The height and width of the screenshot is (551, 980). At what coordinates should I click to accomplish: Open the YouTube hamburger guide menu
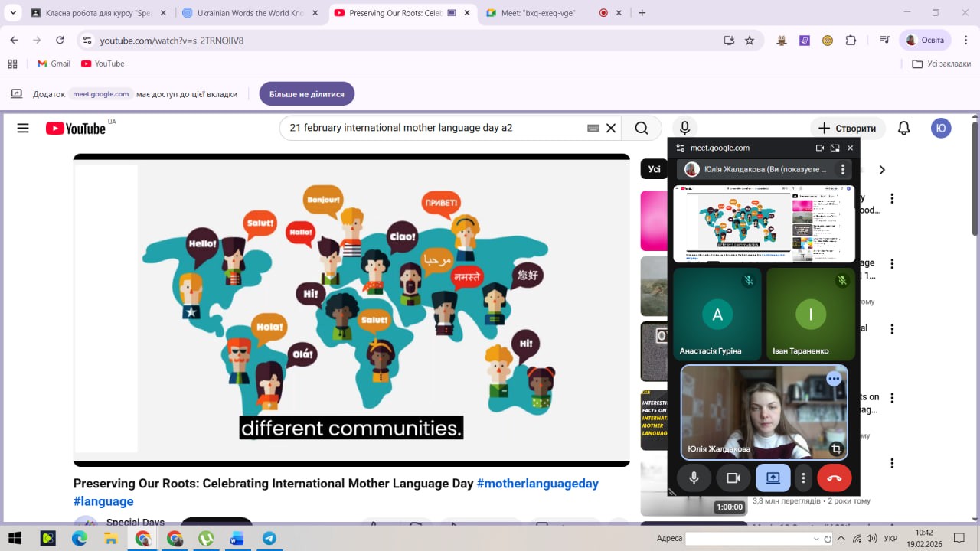pyautogui.click(x=23, y=129)
